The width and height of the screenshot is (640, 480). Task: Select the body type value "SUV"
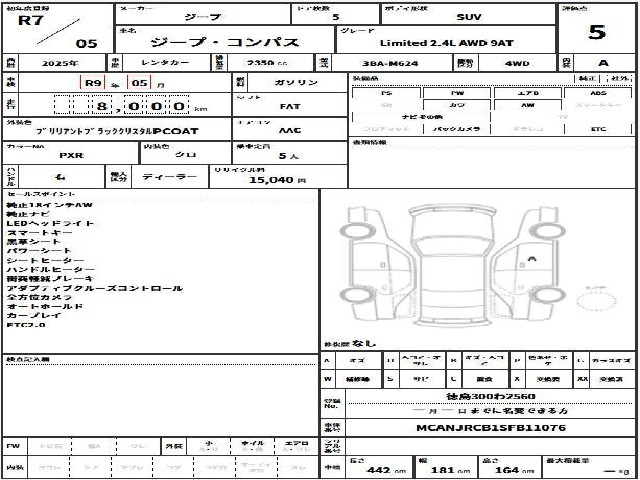469,17
